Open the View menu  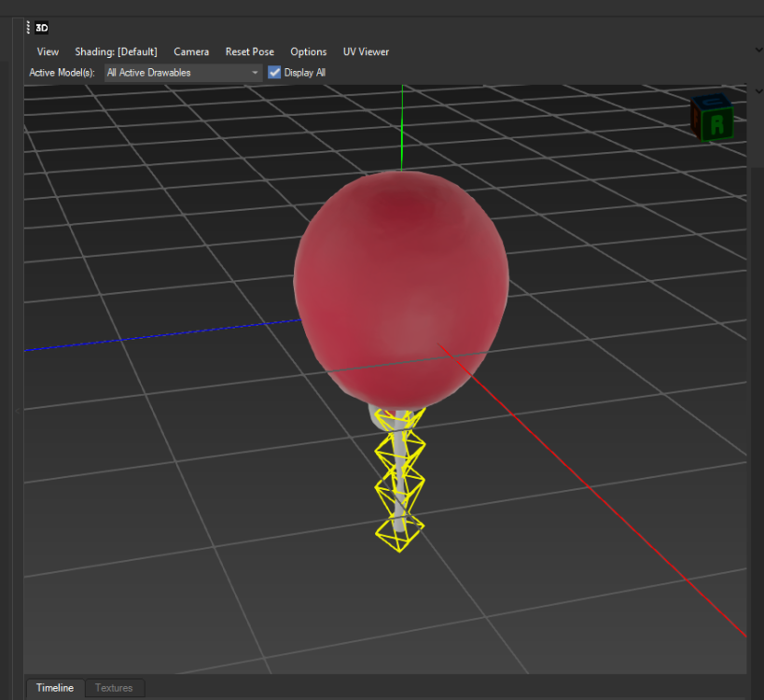48,51
